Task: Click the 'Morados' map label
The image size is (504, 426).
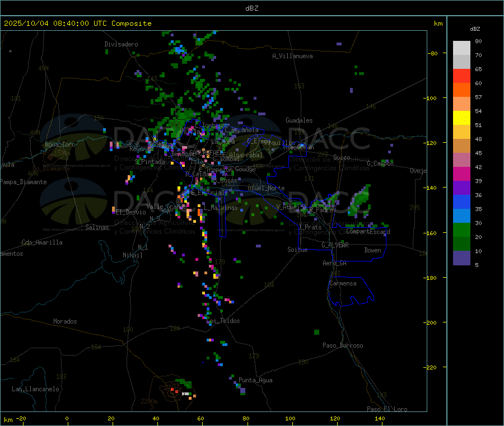Action: point(65,321)
